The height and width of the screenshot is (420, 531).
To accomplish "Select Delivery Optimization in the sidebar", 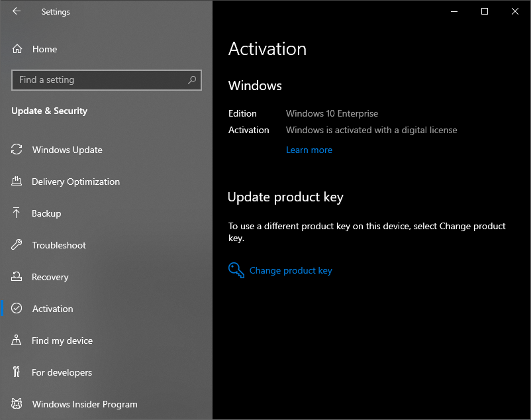I will (x=75, y=182).
